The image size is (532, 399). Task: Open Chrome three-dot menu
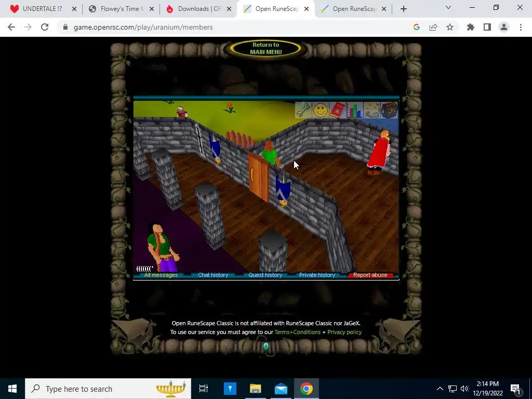(521, 27)
